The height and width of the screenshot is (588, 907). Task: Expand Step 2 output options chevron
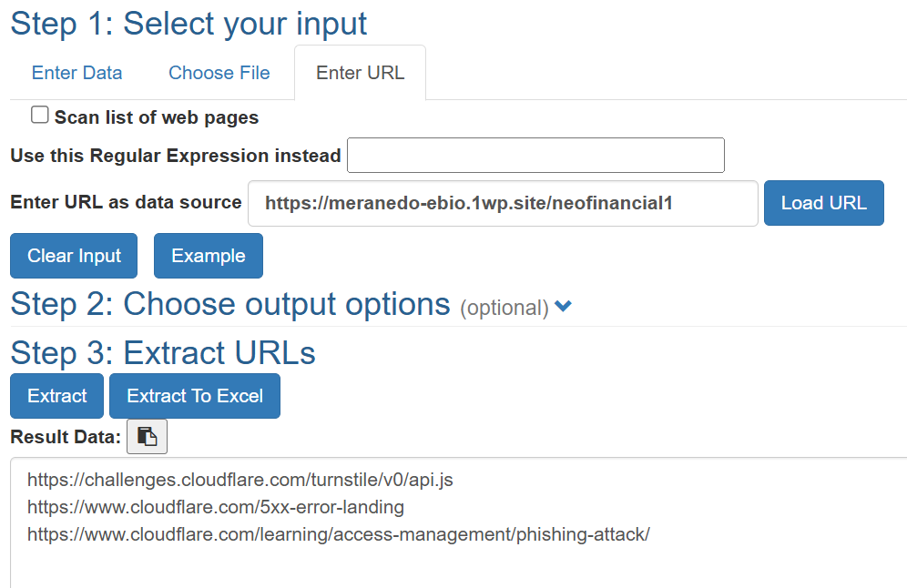point(564,307)
